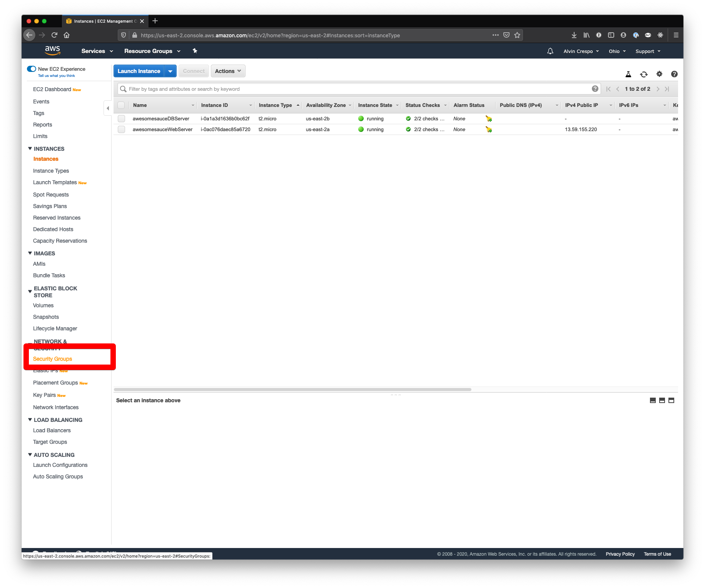Select the lower-pane split view layout icon

(x=662, y=400)
